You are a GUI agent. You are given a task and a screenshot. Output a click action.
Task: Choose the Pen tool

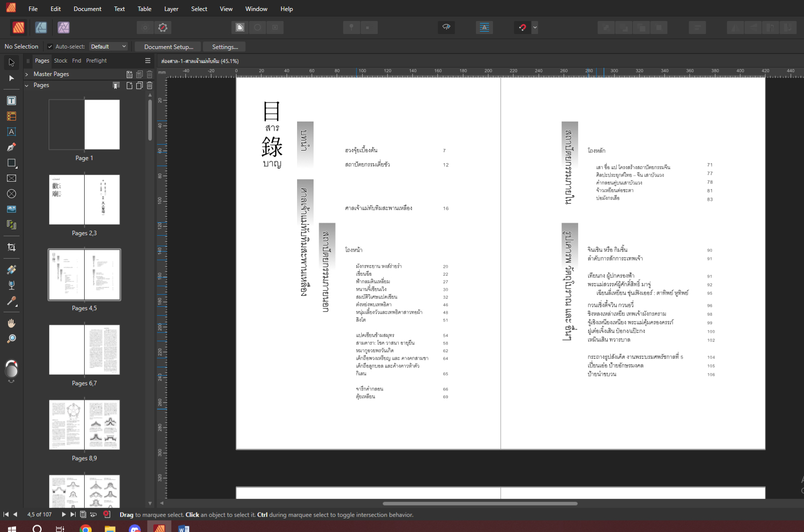pyautogui.click(x=11, y=147)
